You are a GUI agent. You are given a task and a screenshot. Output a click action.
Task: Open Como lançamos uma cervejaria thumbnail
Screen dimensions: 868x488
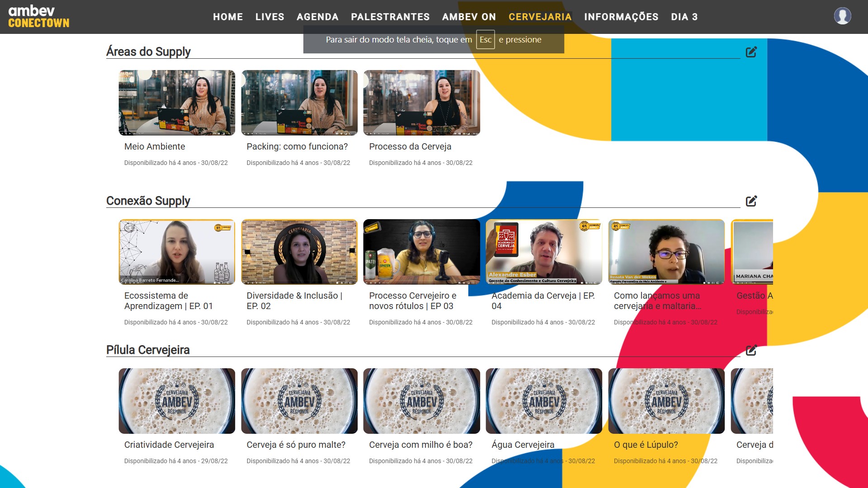tap(666, 252)
